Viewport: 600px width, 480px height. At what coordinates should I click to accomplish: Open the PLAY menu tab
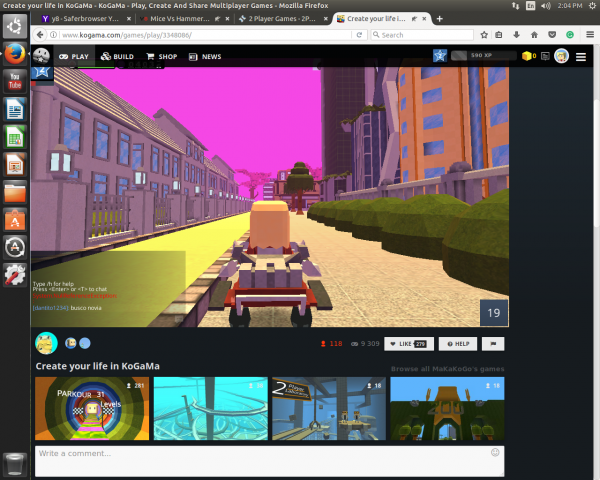tap(76, 57)
